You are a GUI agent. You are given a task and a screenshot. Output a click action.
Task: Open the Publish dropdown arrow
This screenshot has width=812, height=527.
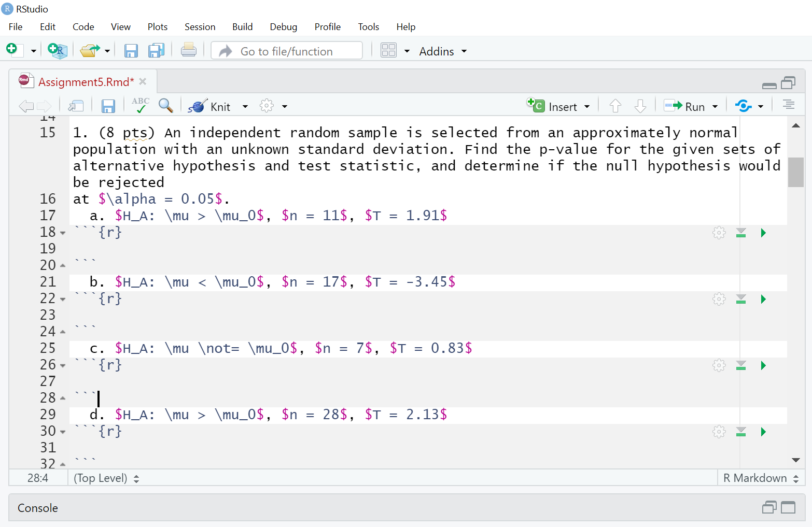(x=761, y=107)
